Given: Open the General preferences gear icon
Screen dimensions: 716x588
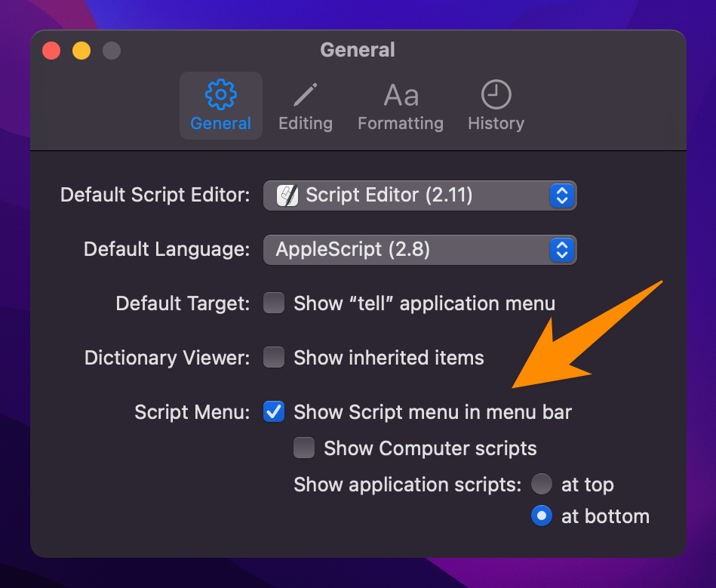Looking at the screenshot, I should click(220, 95).
